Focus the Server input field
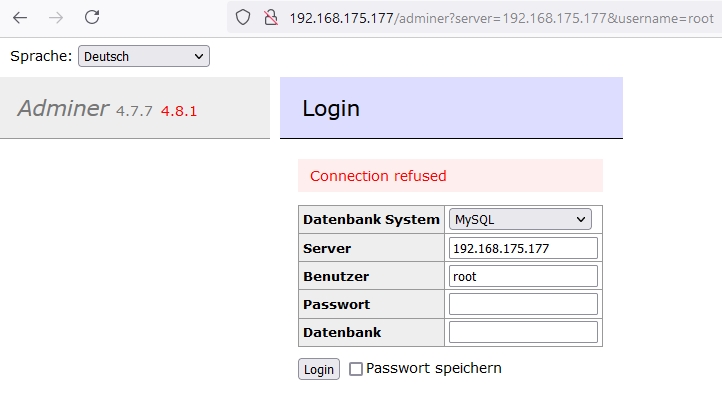The height and width of the screenshot is (408, 722). [x=523, y=248]
